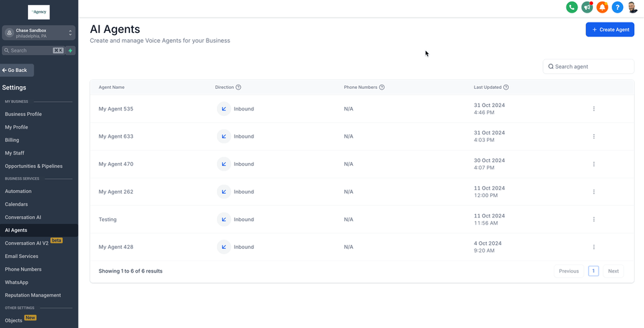Click the blue help question mark icon

617,7
